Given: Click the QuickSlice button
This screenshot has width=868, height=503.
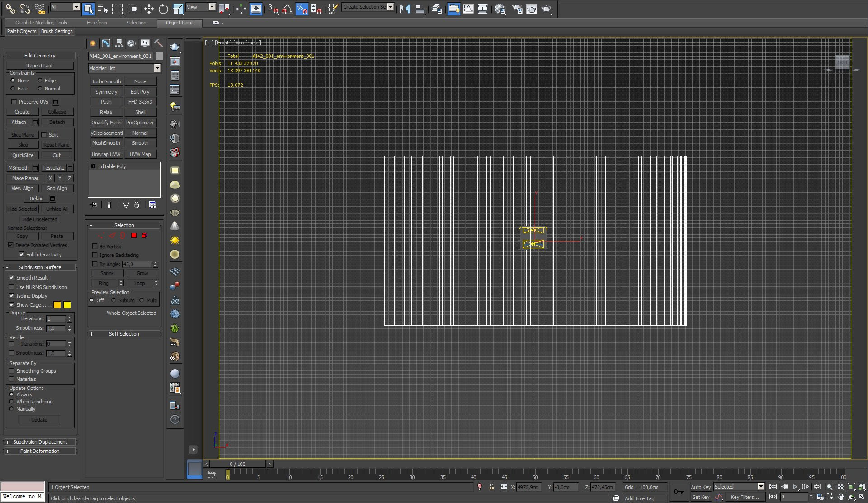Looking at the screenshot, I should [23, 155].
